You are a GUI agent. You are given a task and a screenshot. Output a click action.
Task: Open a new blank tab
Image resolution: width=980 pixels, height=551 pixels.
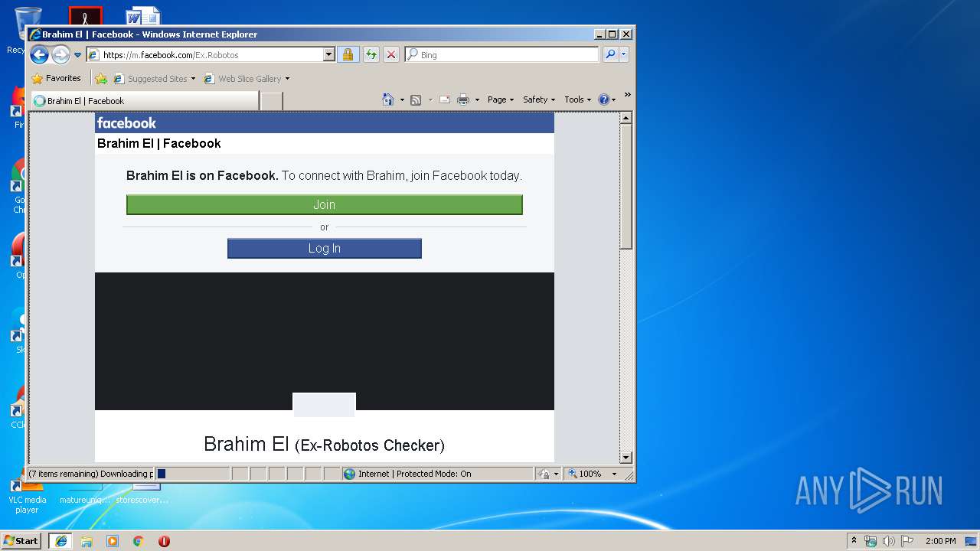(272, 101)
